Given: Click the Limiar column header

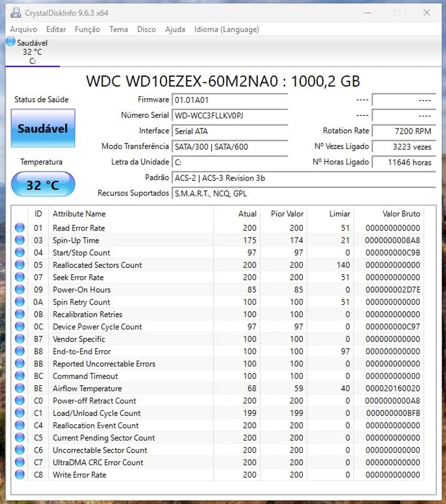Looking at the screenshot, I should tap(331, 214).
